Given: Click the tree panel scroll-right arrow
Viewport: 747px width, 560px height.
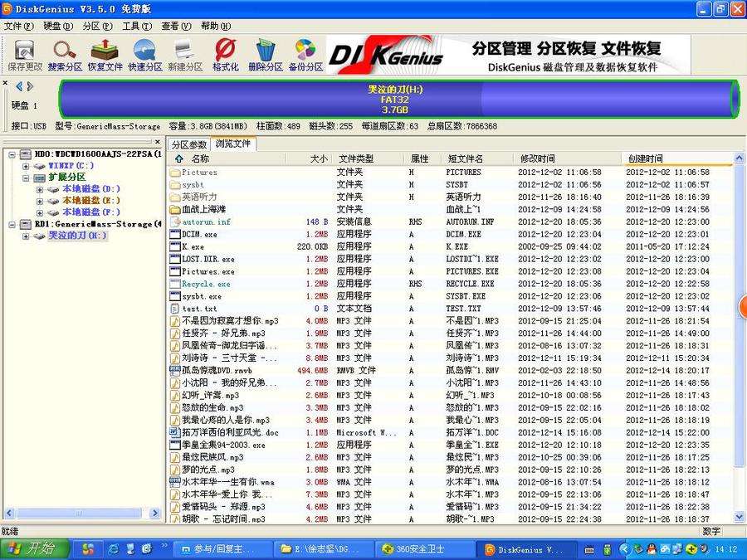Looking at the screenshot, I should (155, 513).
